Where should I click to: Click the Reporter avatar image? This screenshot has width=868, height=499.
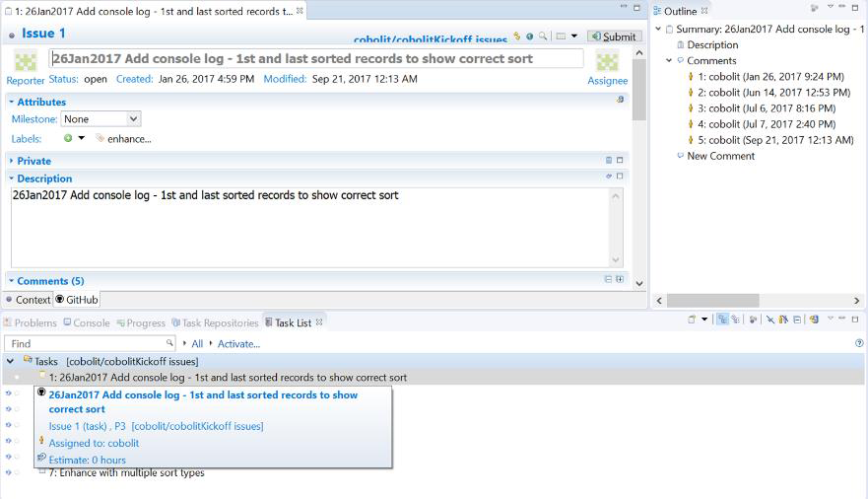coord(25,61)
